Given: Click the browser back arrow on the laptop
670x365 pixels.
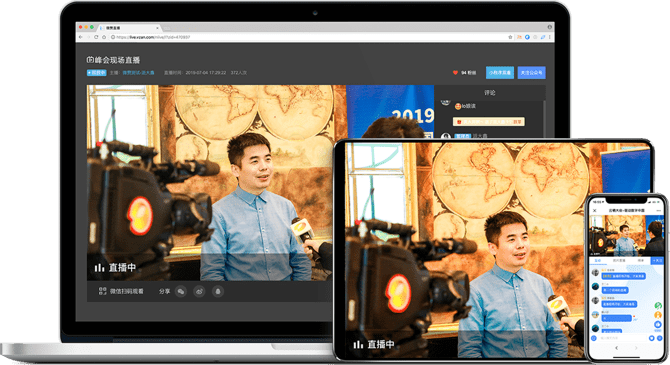Looking at the screenshot, I should tap(81, 37).
